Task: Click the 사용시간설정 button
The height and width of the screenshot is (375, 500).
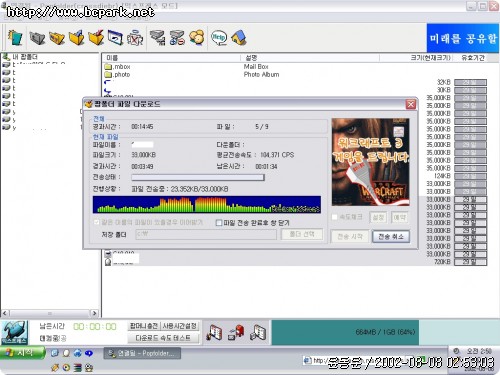Action: coord(180,326)
